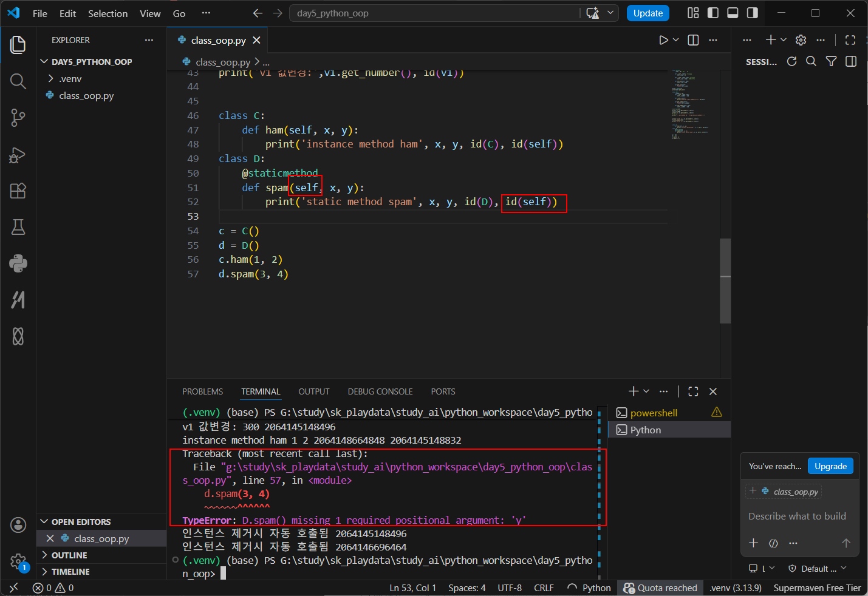
Task: Click the Upgrade button in chat
Action: click(x=830, y=466)
